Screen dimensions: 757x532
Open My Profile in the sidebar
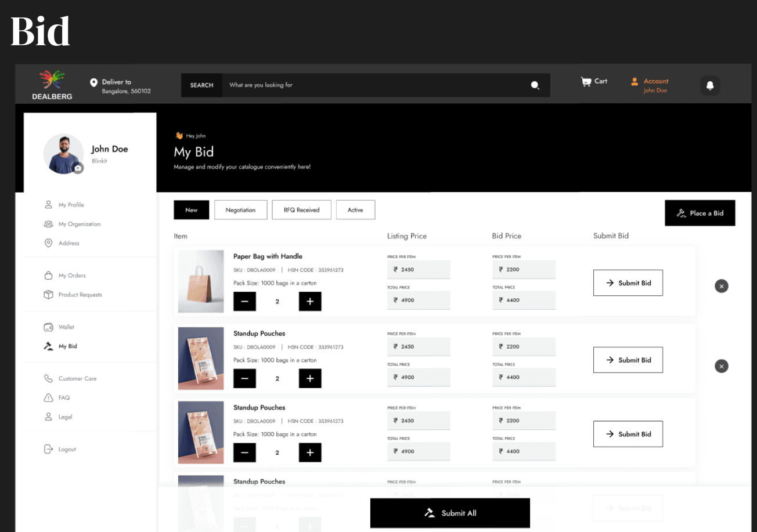coord(64,205)
